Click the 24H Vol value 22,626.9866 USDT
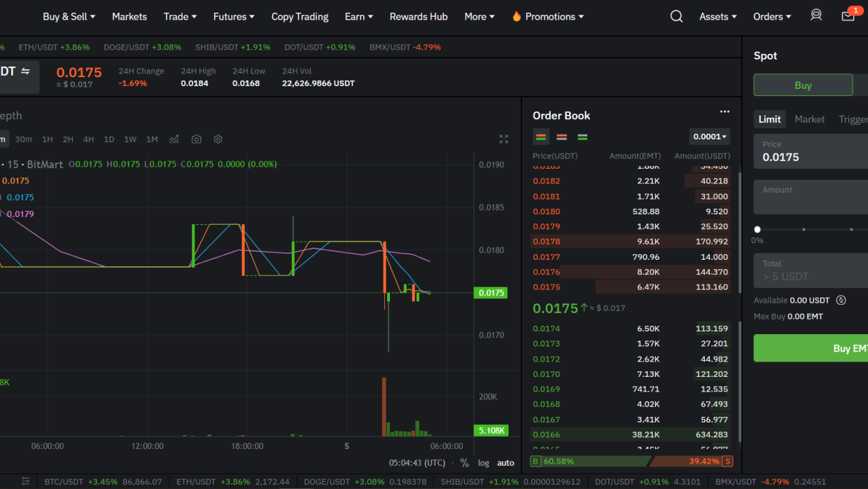Screen dimensions: 868x489 (x=318, y=83)
